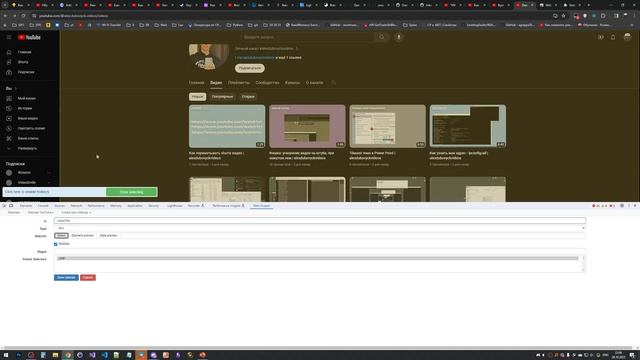Open the Sitemaps menu in Web Scraper
Screen dimensions: 640x360
tap(14, 213)
